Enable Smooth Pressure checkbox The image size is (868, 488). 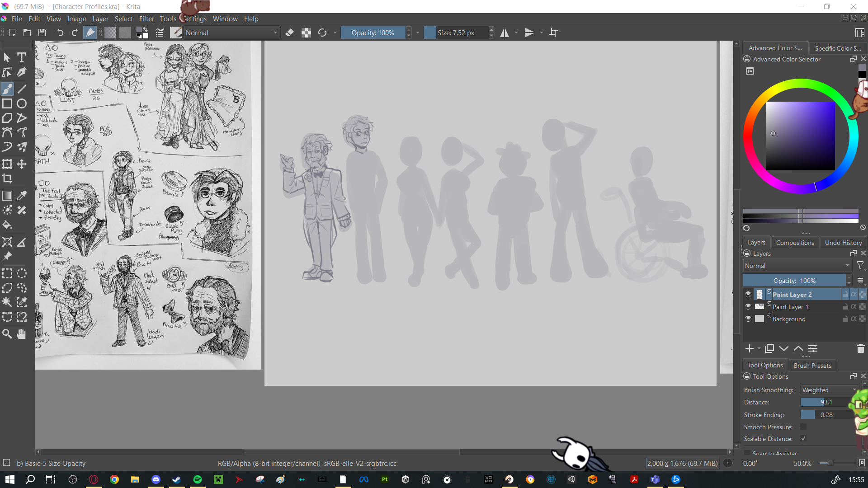[803, 427]
